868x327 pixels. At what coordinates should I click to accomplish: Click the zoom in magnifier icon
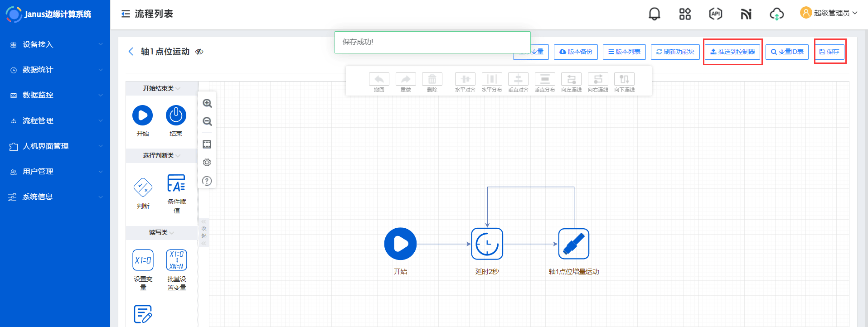[207, 103]
